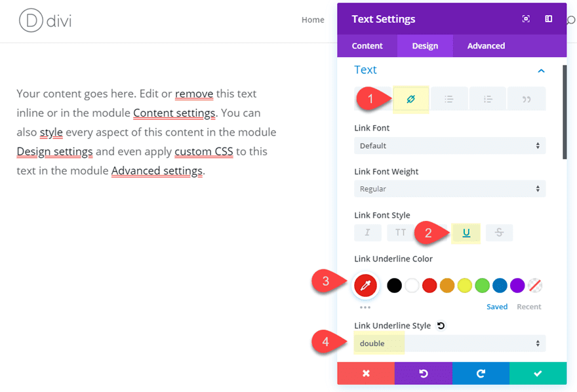This screenshot has width=577, height=392.
Task: Collapse the Text section
Action: (541, 70)
